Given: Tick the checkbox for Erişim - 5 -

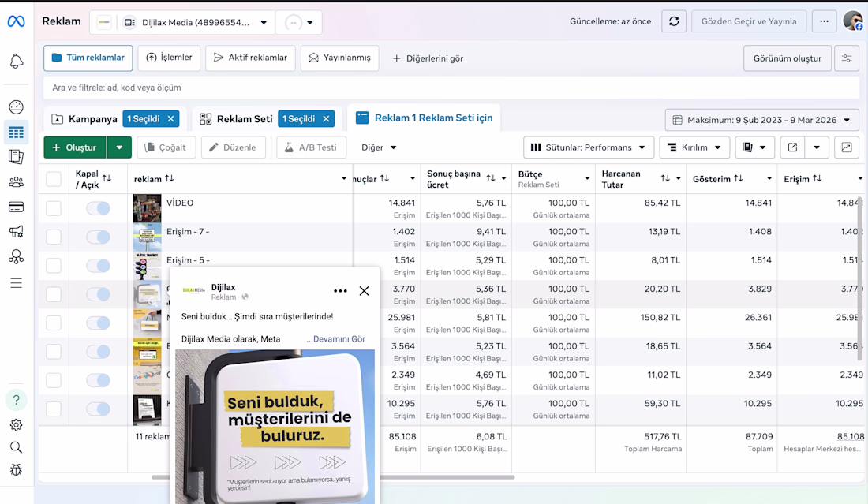Looking at the screenshot, I should coord(54,266).
